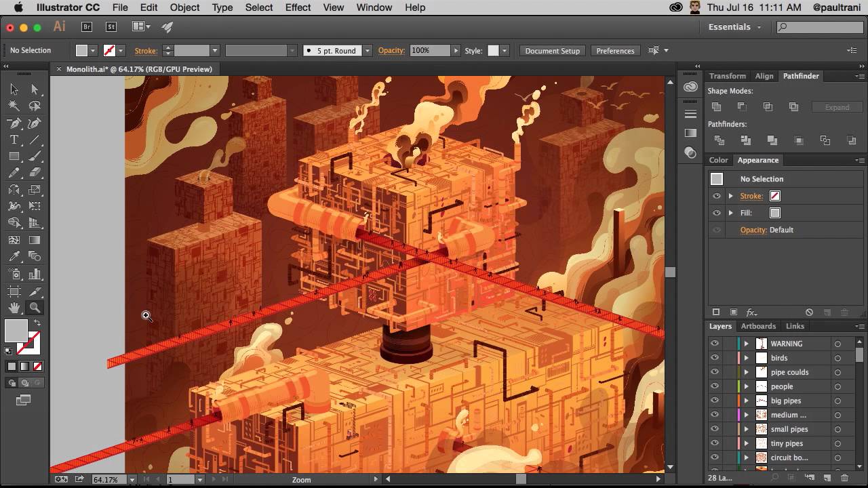The height and width of the screenshot is (488, 868).
Task: Switch to the Artboards tab
Action: point(758,326)
